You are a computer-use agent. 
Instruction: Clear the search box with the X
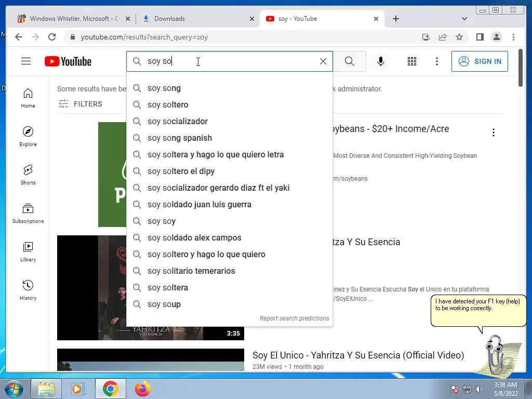pos(323,61)
